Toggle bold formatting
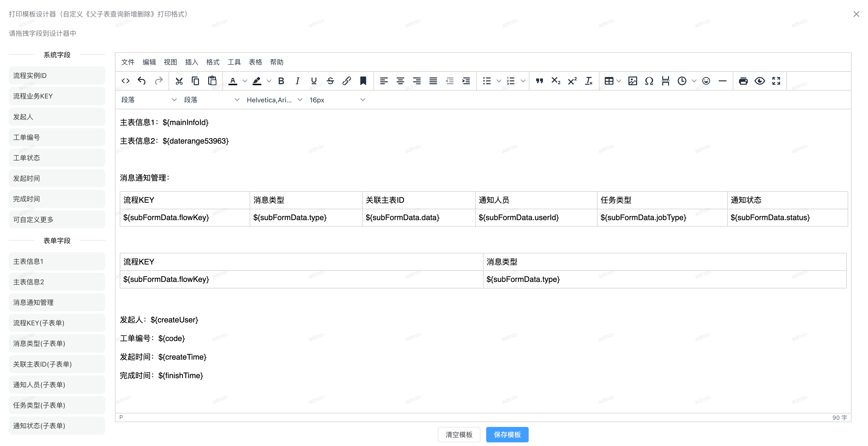The width and height of the screenshot is (868, 446). pos(281,81)
